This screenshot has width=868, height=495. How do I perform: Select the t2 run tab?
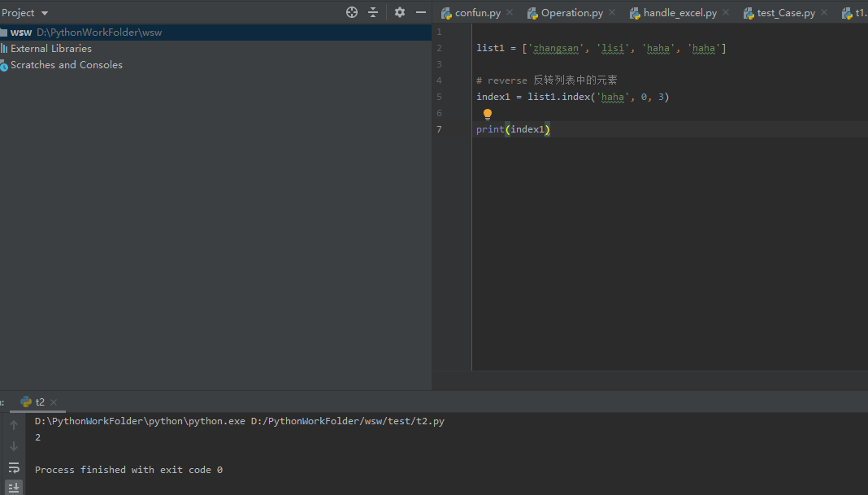pyautogui.click(x=40, y=402)
